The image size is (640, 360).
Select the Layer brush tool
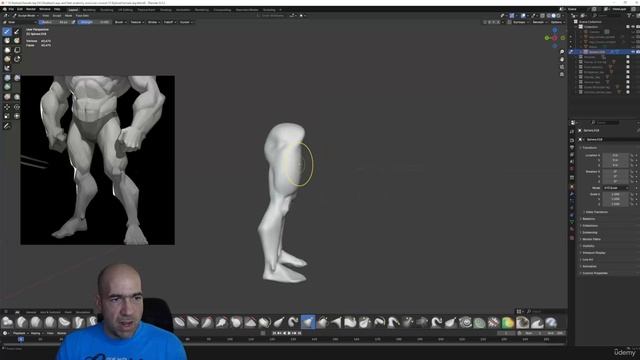point(17,50)
